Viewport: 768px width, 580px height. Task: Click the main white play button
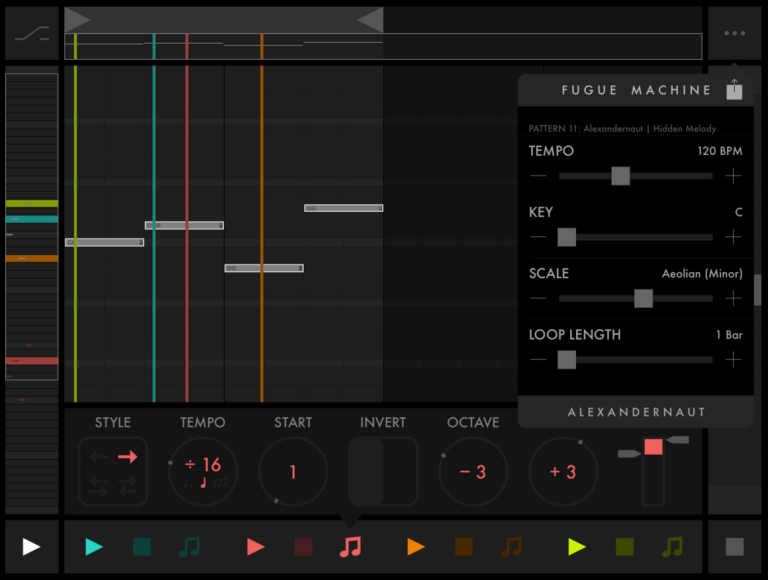click(31, 547)
